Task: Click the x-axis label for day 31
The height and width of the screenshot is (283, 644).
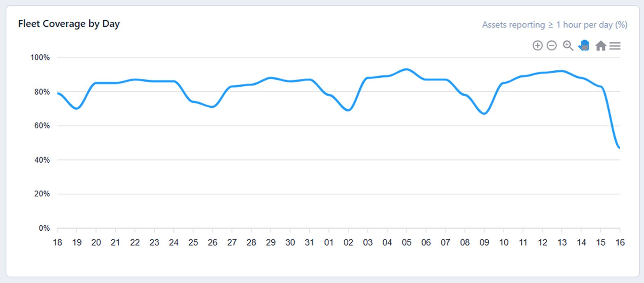Action: point(310,242)
